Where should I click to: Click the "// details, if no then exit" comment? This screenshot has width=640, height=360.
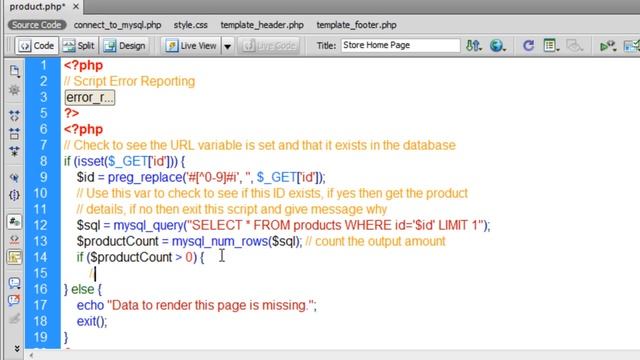231,209
